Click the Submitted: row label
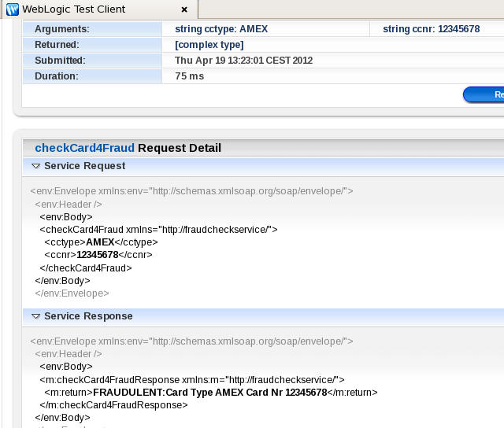This screenshot has height=428, width=504. point(60,61)
